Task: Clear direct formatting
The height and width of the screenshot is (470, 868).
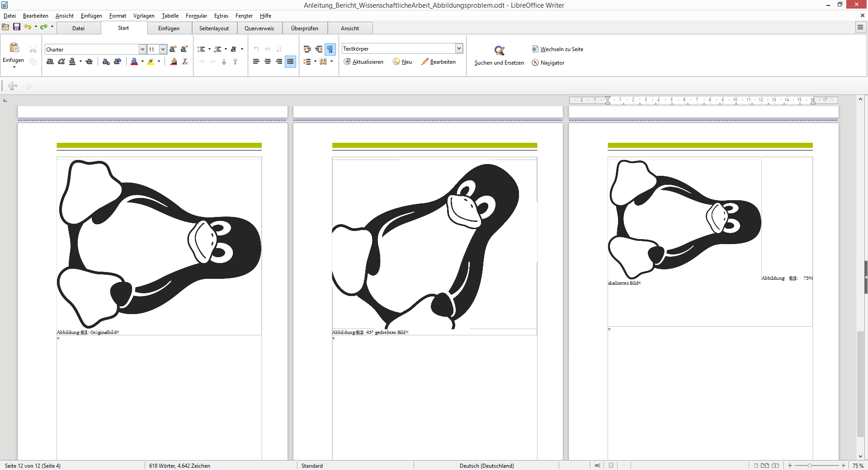Action: click(x=185, y=61)
